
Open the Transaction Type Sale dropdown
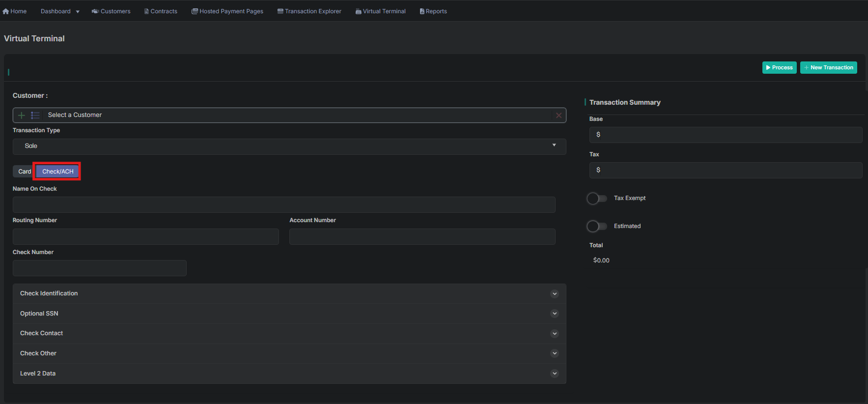pyautogui.click(x=289, y=146)
